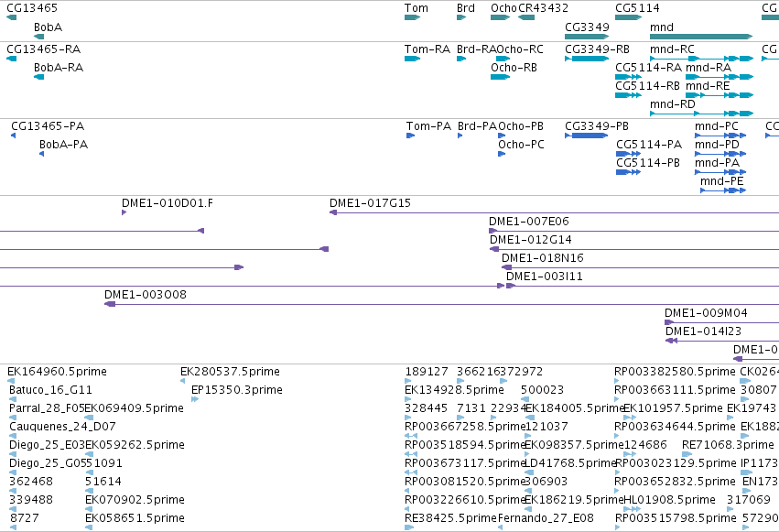Image resolution: width=779 pixels, height=532 pixels.
Task: Select the Brd-PA protein label
Action: (478, 126)
